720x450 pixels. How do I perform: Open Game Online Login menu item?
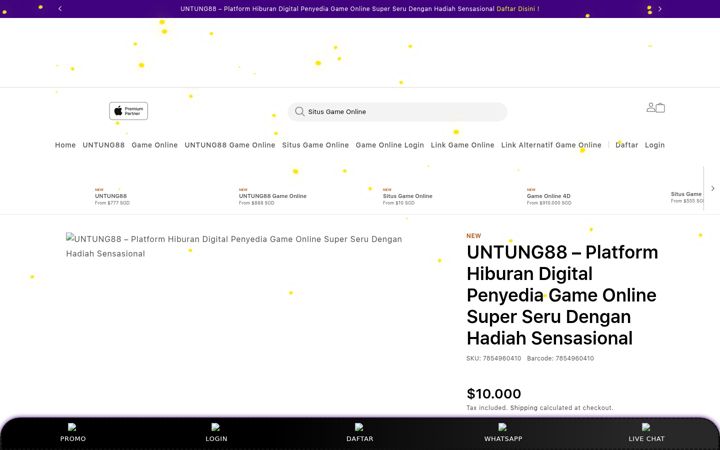390,145
